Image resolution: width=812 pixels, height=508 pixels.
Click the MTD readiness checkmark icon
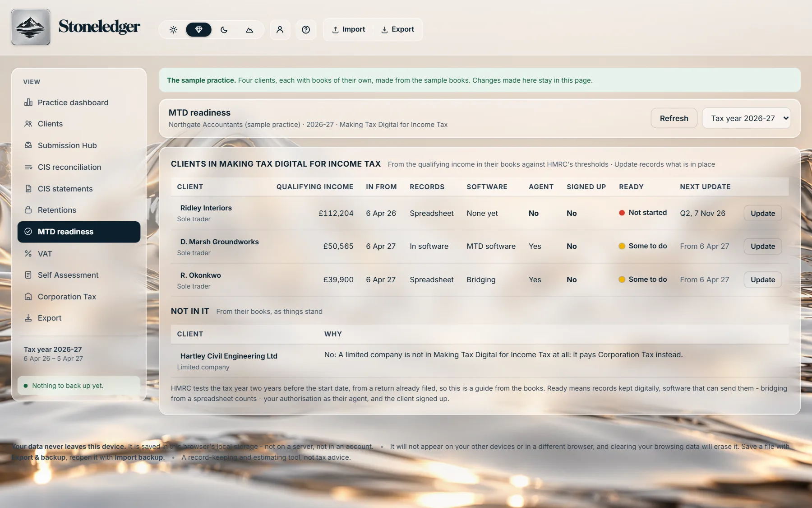click(x=28, y=232)
